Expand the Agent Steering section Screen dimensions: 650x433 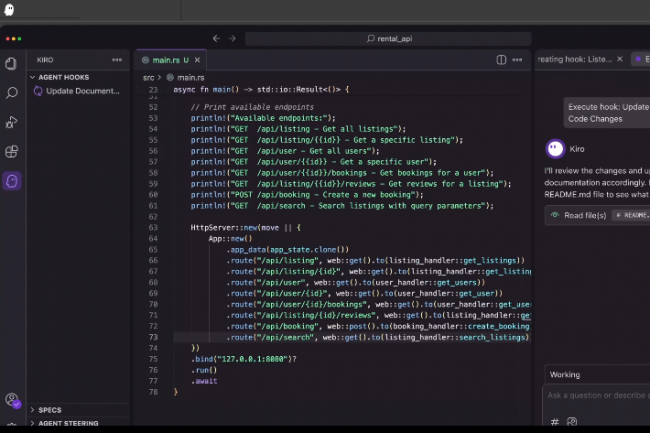[66, 424]
